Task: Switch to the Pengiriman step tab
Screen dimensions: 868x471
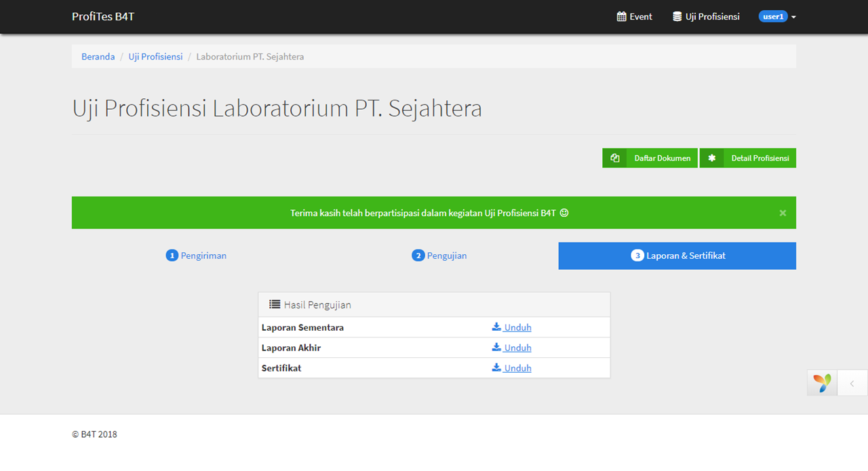Action: click(x=196, y=256)
